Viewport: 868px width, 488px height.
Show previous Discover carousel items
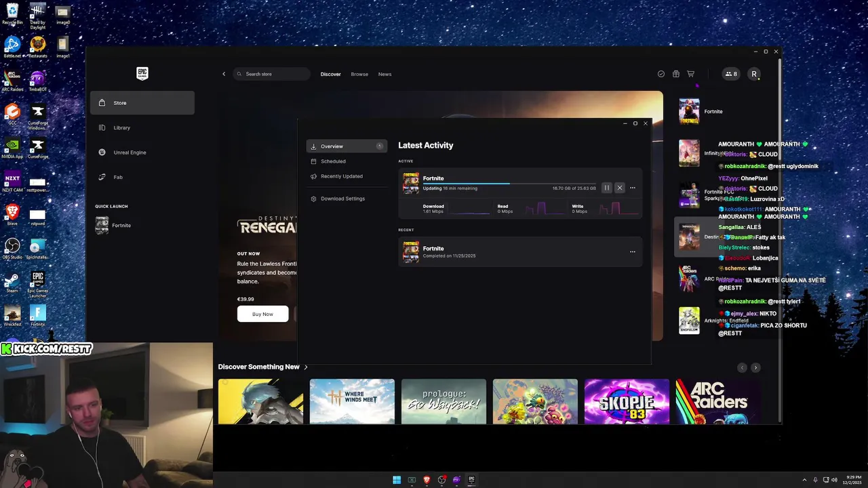click(742, 367)
